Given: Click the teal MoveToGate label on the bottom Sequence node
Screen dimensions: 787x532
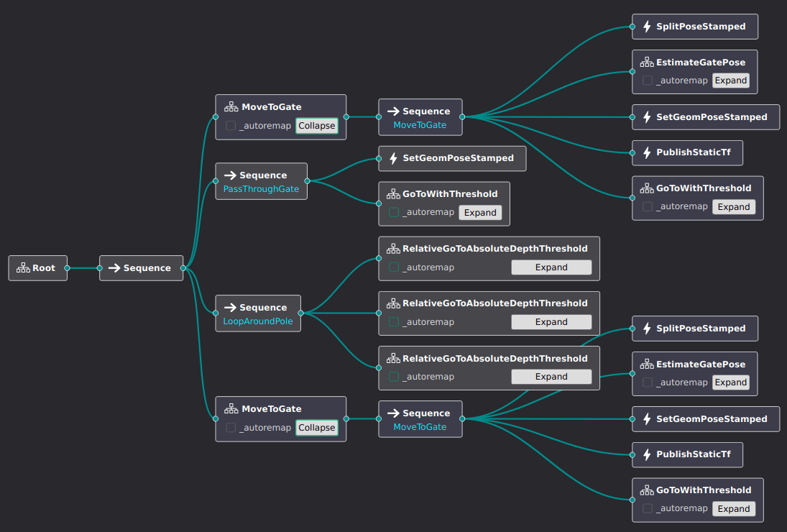Looking at the screenshot, I should [x=420, y=427].
